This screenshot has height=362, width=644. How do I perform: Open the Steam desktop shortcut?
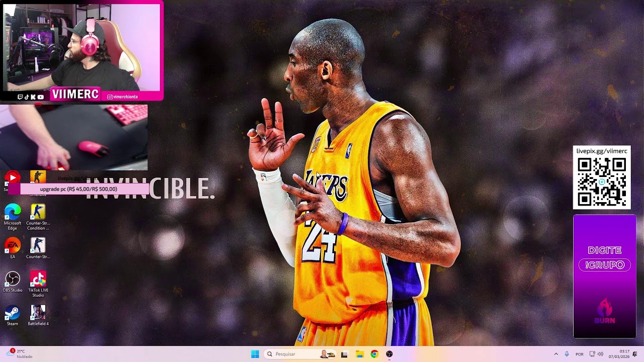(13, 315)
